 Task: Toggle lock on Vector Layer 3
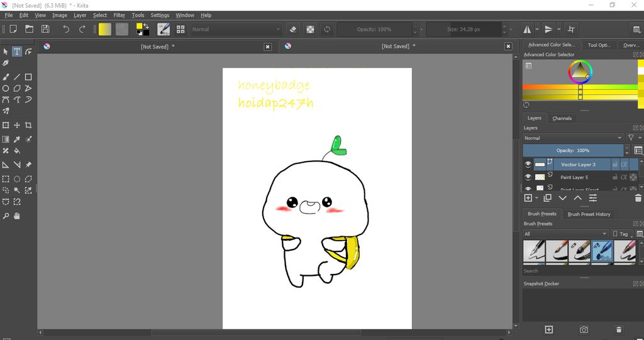pyautogui.click(x=615, y=164)
